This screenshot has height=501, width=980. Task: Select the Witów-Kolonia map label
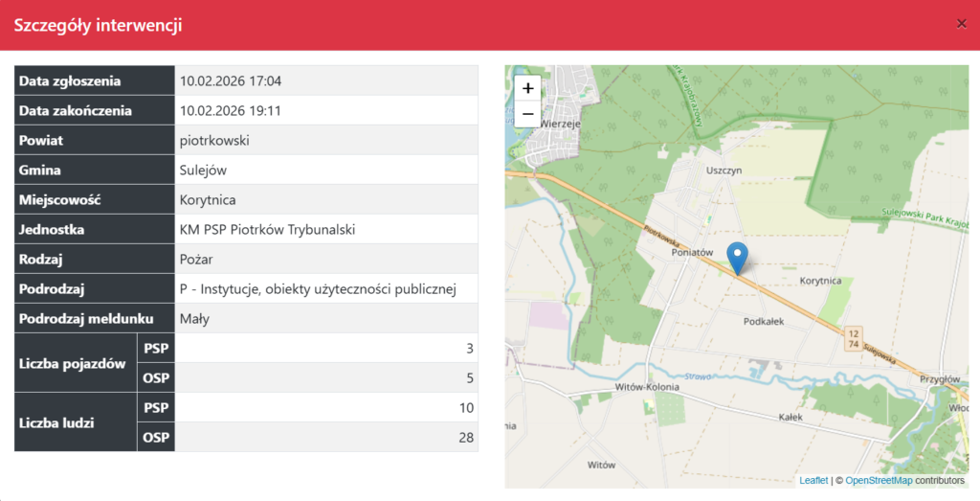[x=647, y=388]
